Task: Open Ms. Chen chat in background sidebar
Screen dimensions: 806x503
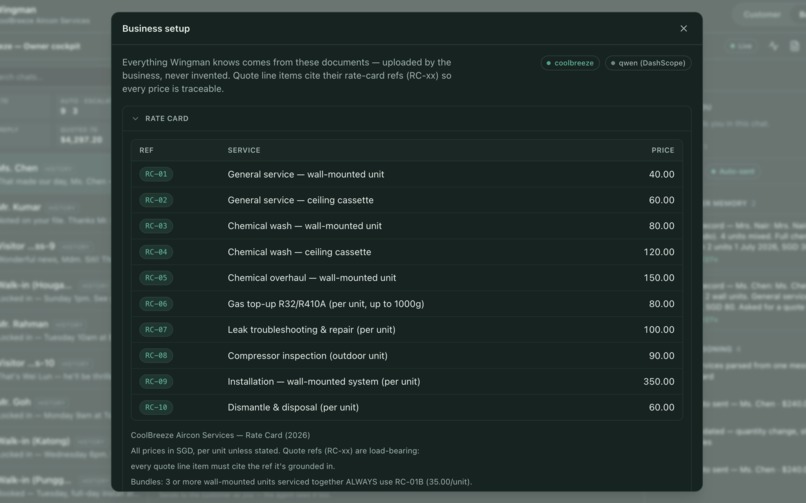Action: coord(56,174)
